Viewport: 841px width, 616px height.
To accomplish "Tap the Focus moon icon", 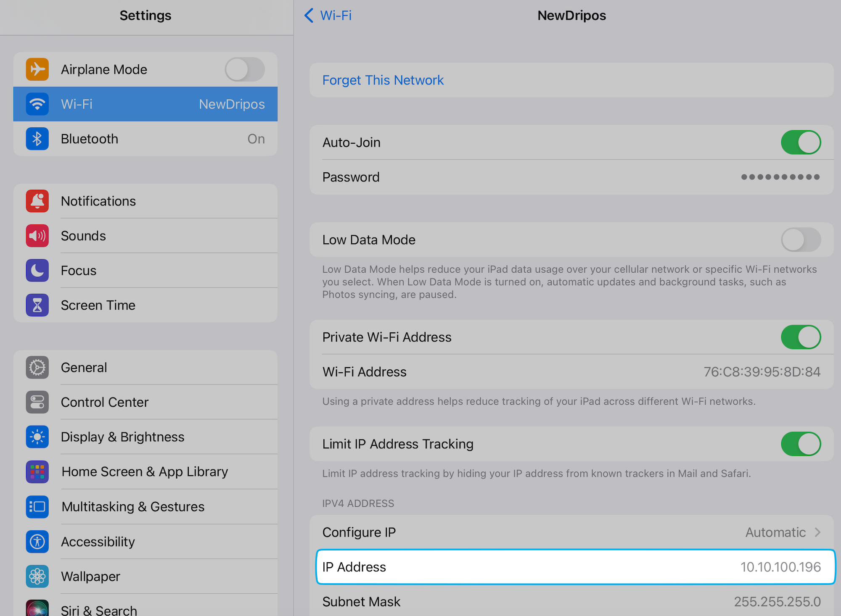I will [37, 271].
